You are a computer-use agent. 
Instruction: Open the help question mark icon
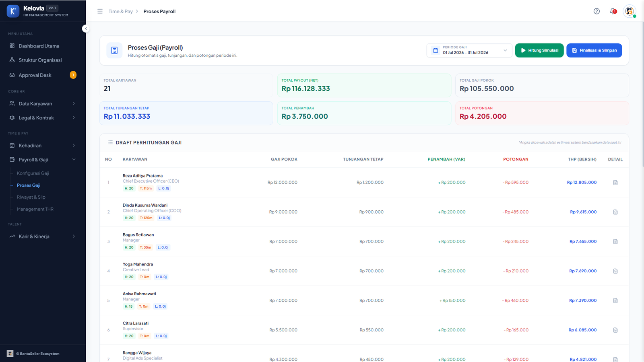click(x=597, y=11)
